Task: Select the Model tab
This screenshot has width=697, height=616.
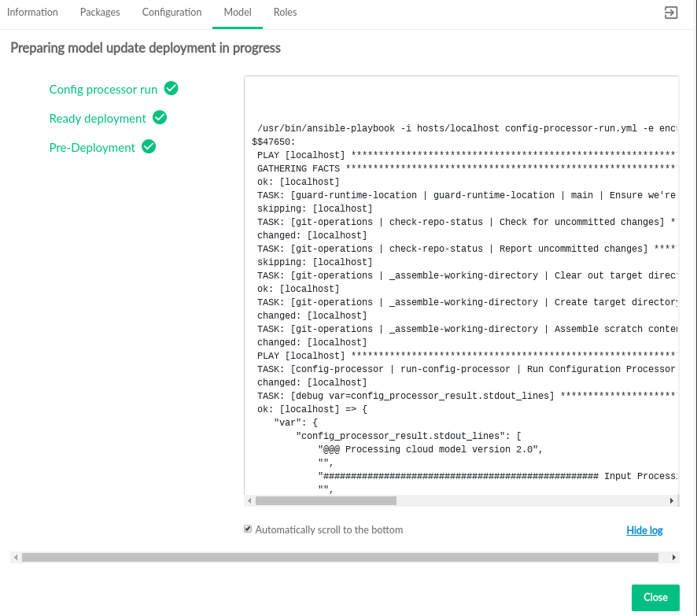Action: click(238, 13)
